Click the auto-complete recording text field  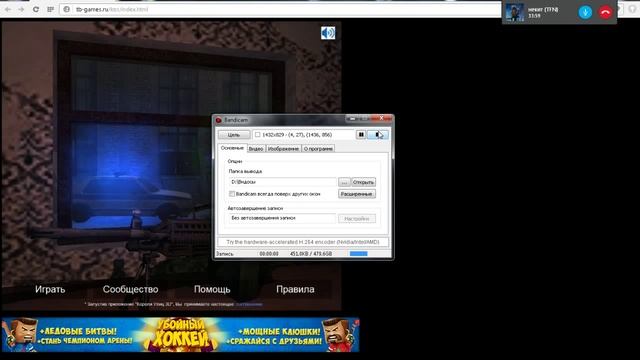[282, 218]
